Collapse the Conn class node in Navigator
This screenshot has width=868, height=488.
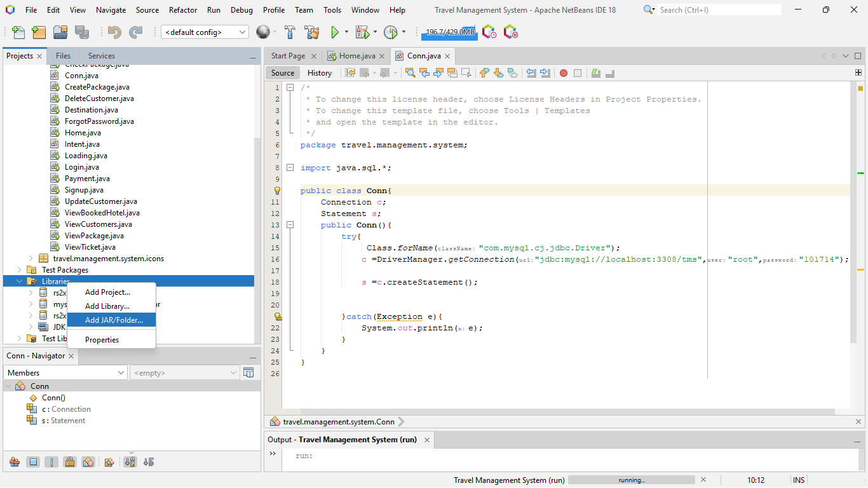coord(8,386)
